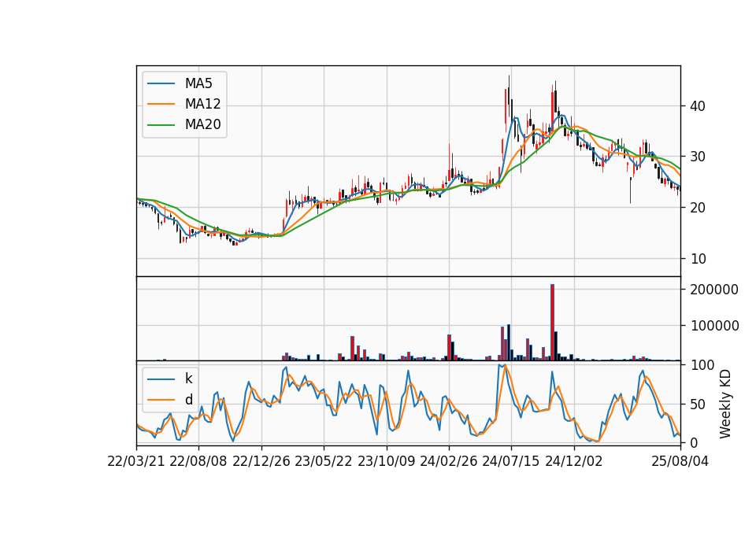Viewport: 756px width, 543px height.
Task: Click the date label 23/10/09
Action: tap(386, 461)
